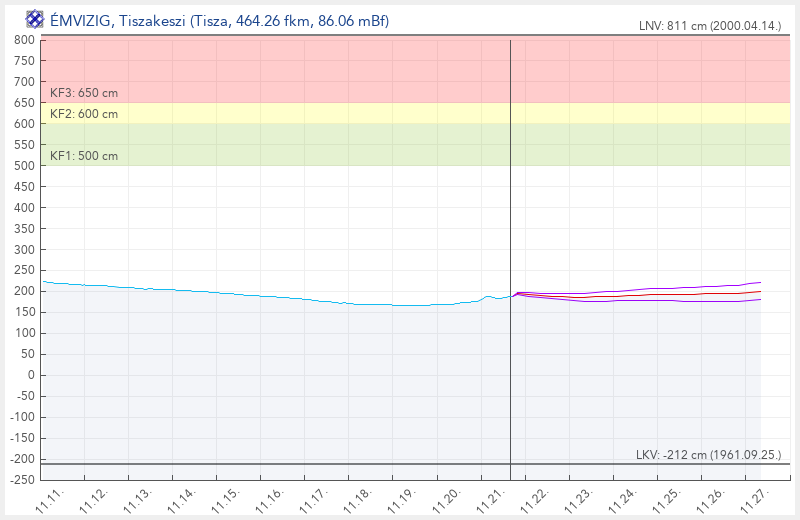Click the 11.27. date axis label
The width and height of the screenshot is (800, 520).
click(x=752, y=498)
